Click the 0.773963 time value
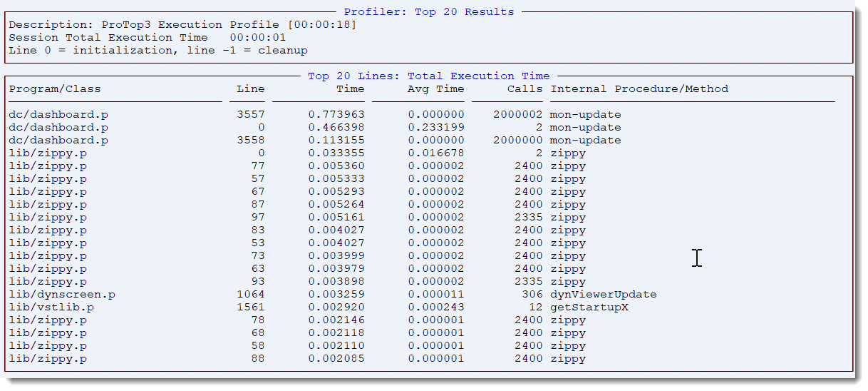Image resolution: width=868 pixels, height=391 pixels. (x=336, y=115)
